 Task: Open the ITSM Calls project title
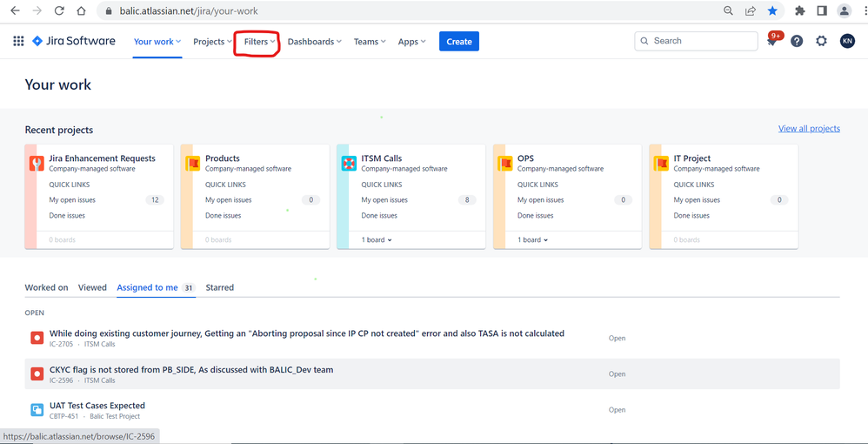click(x=382, y=158)
